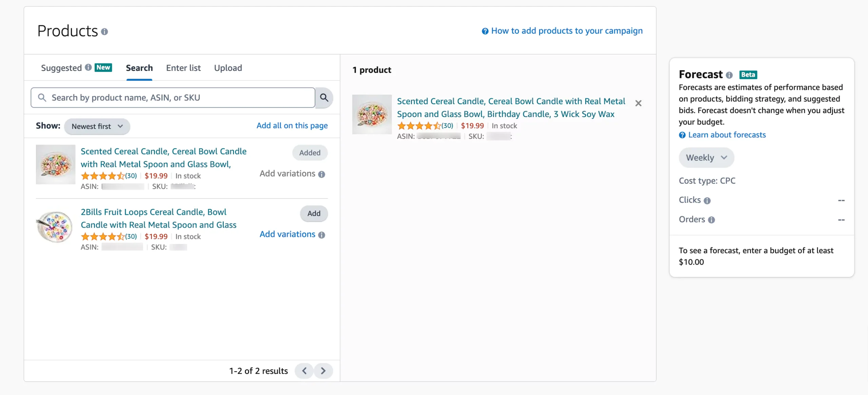Click the info icon beside Products heading

point(104,32)
